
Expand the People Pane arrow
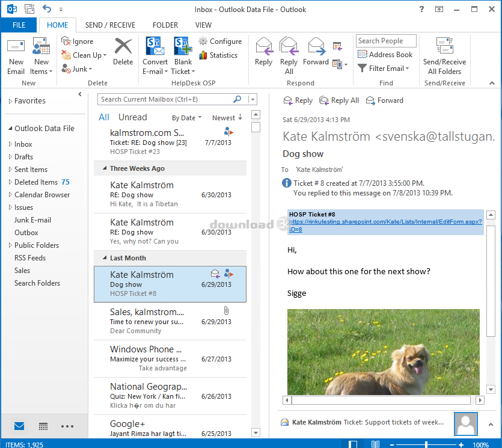[491, 425]
